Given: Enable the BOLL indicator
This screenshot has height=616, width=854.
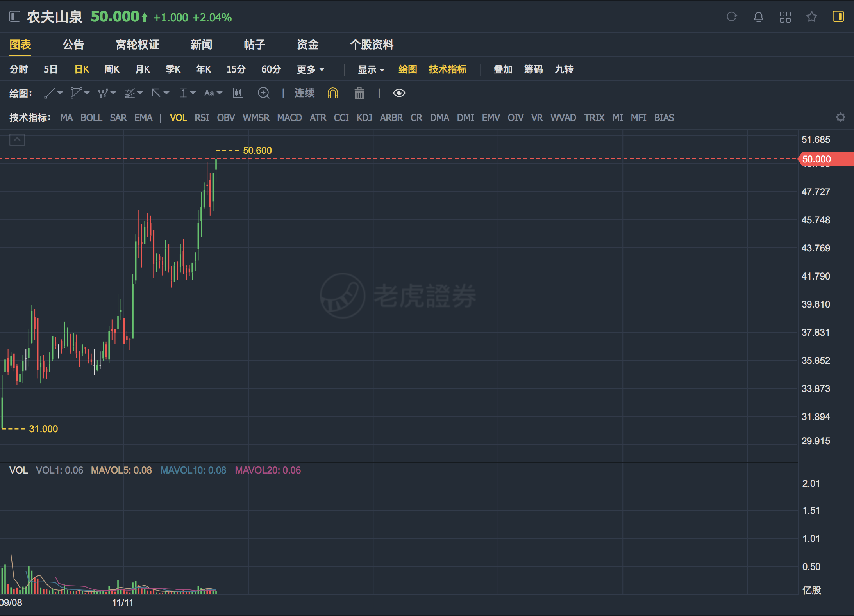Looking at the screenshot, I should 91,118.
